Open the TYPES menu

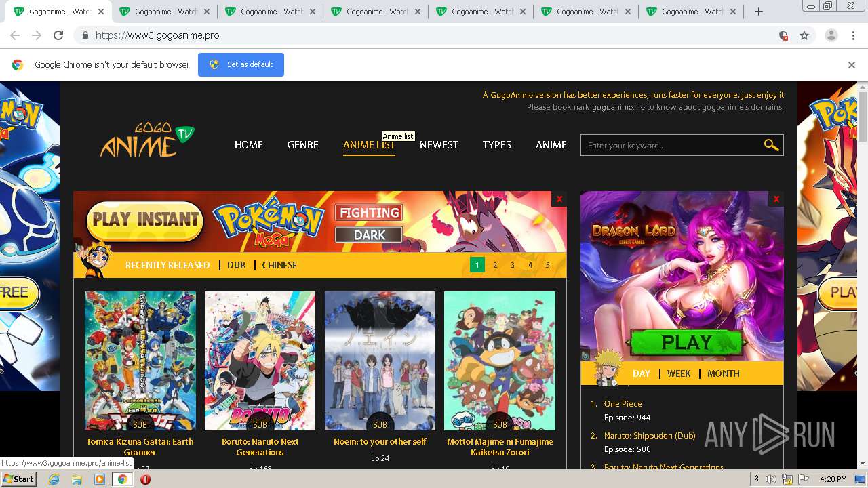pyautogui.click(x=497, y=145)
